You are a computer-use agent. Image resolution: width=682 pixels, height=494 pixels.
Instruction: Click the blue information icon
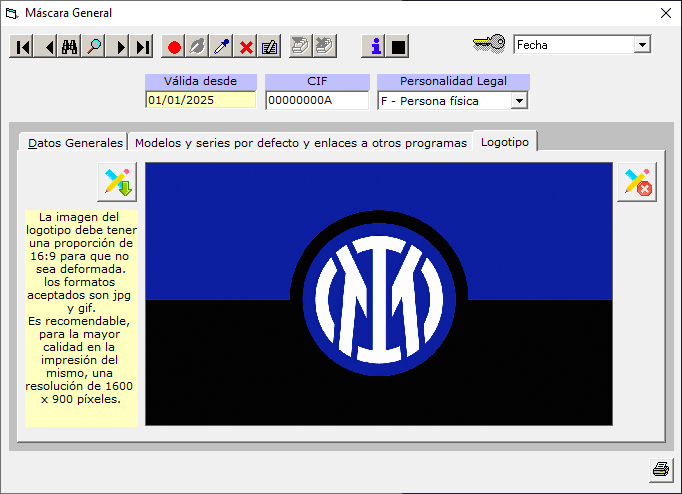pos(375,47)
